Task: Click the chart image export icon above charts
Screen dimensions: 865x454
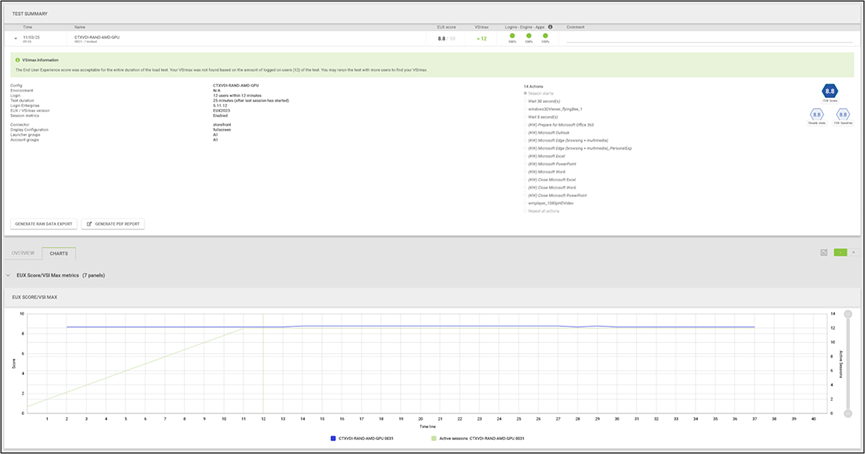Action: click(824, 253)
